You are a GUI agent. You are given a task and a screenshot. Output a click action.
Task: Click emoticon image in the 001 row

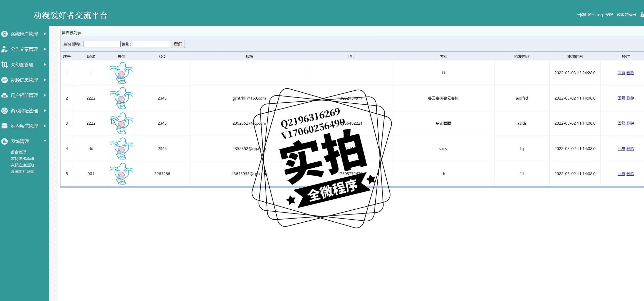coord(121,174)
